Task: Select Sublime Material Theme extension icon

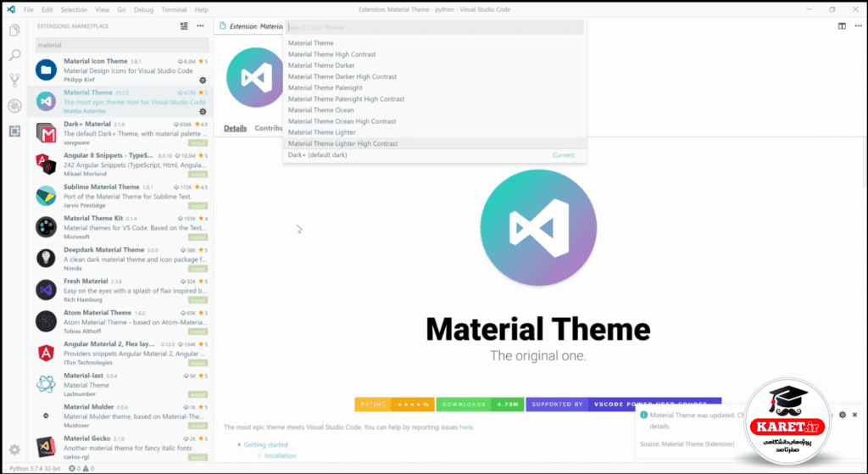Action: pos(46,196)
